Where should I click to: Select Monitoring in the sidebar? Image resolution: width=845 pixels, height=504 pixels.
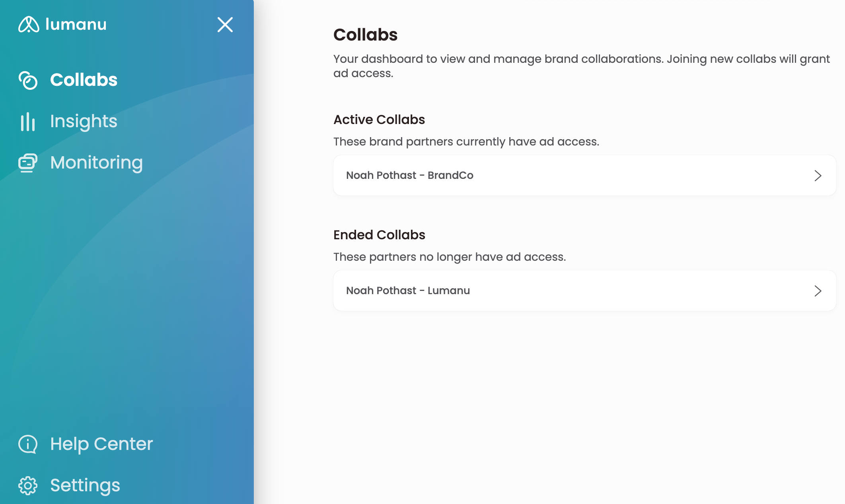point(96,163)
